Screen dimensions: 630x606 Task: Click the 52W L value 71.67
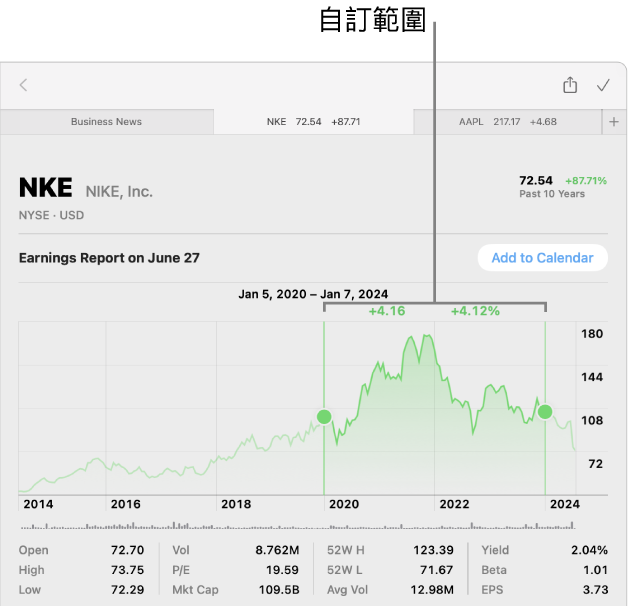click(436, 570)
